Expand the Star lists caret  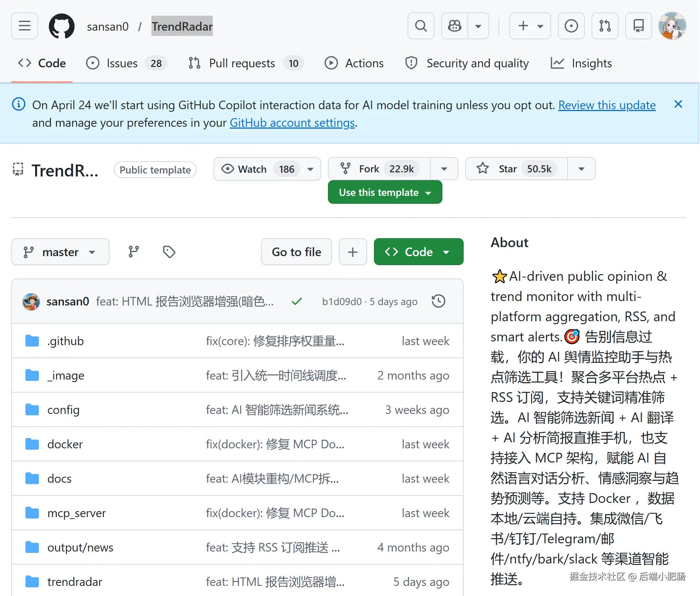point(581,169)
